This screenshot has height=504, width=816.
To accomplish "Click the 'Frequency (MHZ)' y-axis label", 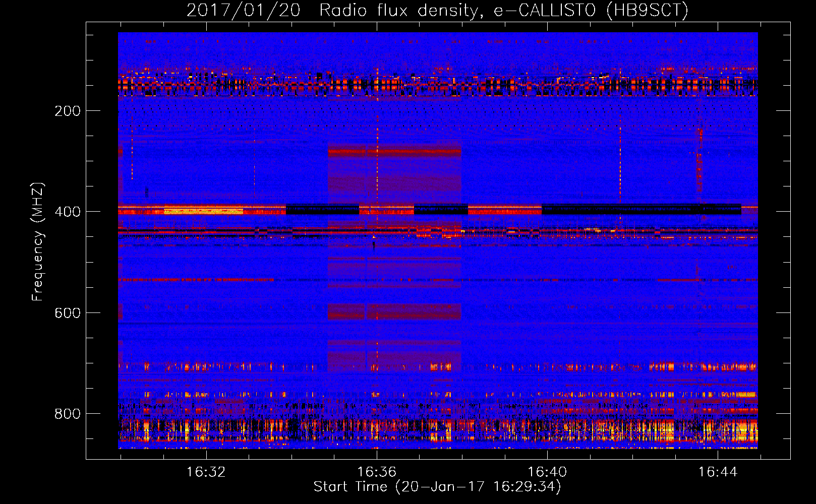I will [x=38, y=242].
